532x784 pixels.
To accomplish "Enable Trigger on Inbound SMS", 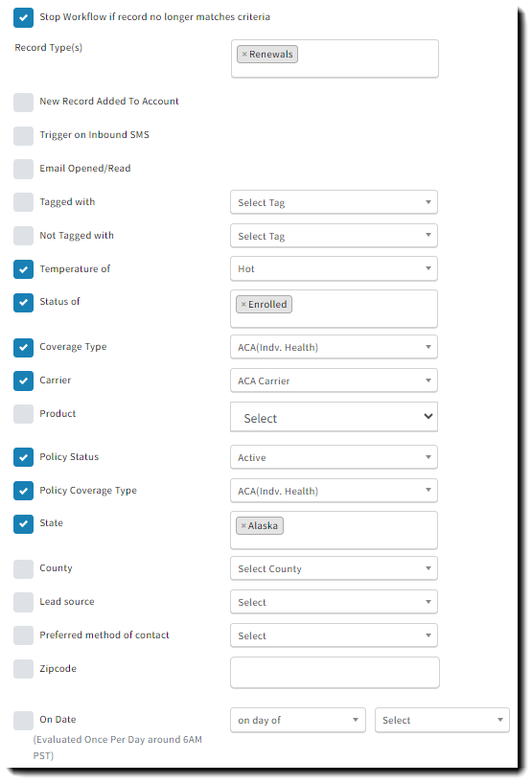I will pyautogui.click(x=24, y=135).
